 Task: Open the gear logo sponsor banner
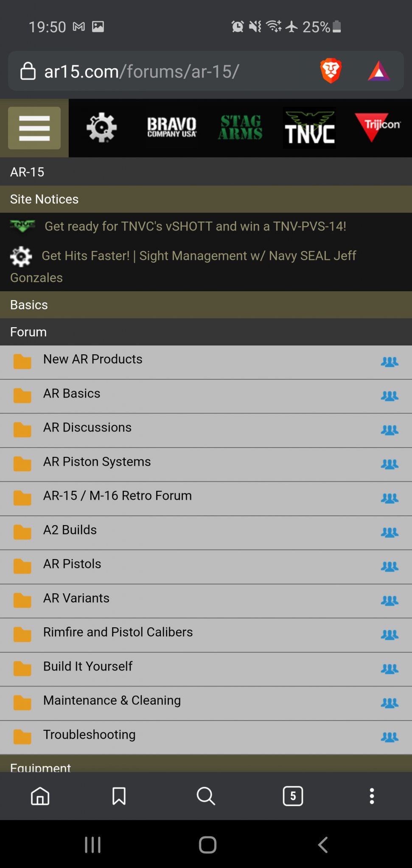101,128
